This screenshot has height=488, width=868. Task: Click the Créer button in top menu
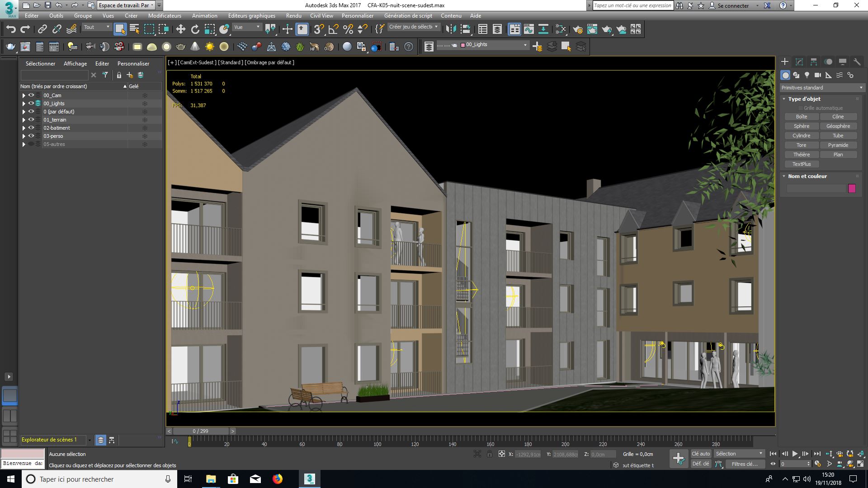point(131,16)
